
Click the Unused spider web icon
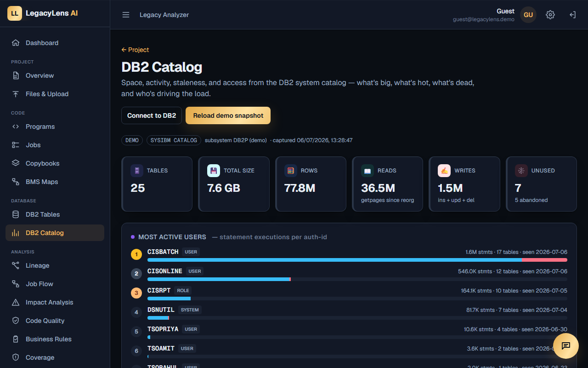pos(521,171)
